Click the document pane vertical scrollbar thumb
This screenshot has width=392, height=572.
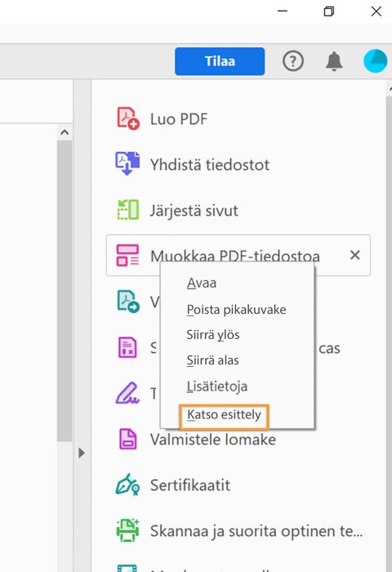click(x=65, y=291)
